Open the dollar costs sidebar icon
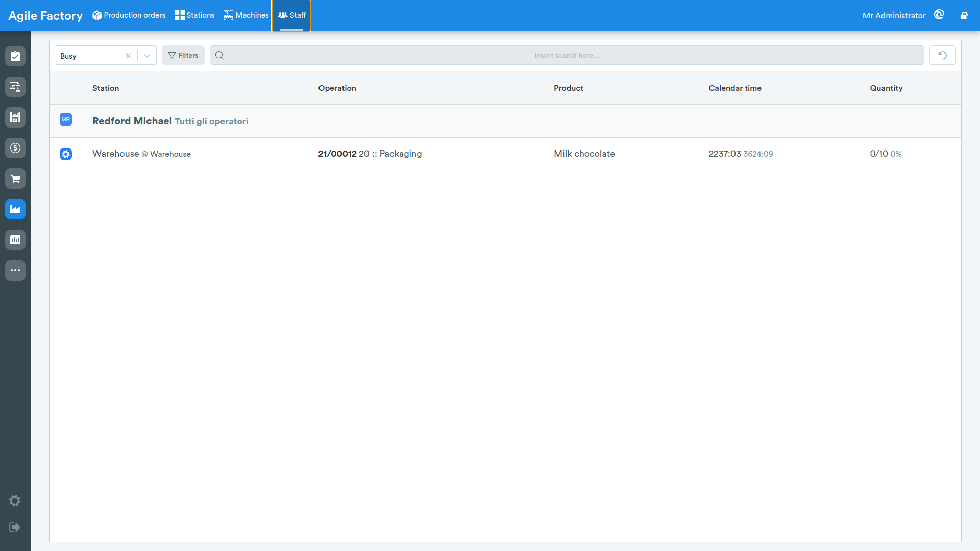Viewport: 980px width, 551px height. 15,148
